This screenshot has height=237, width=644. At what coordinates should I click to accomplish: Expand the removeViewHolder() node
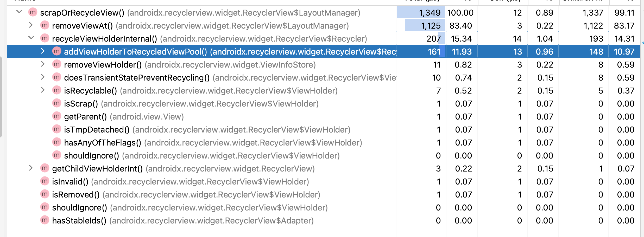tap(43, 64)
